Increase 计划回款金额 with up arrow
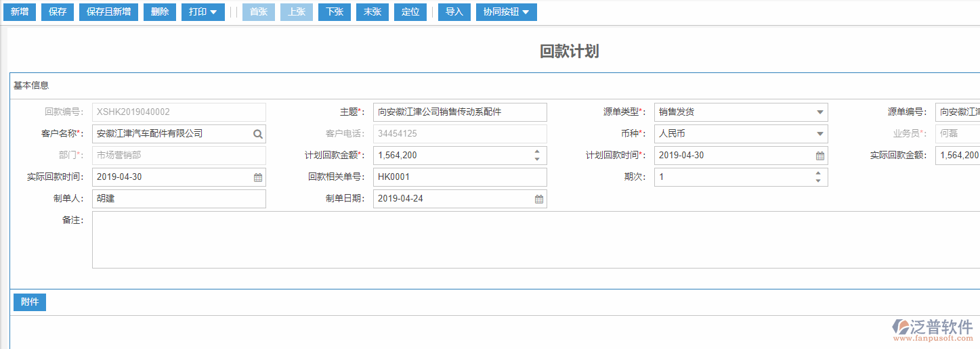 pos(537,152)
